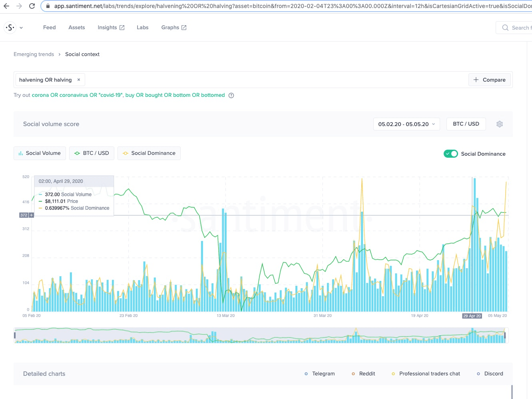Select Discord detailed chart option
532x399 pixels.
pyautogui.click(x=490, y=374)
